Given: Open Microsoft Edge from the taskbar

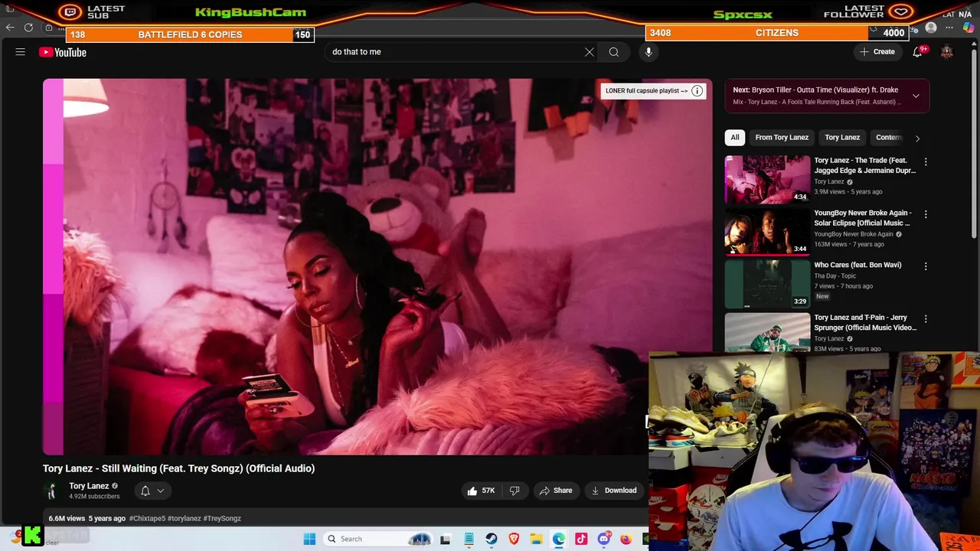Looking at the screenshot, I should tap(559, 539).
